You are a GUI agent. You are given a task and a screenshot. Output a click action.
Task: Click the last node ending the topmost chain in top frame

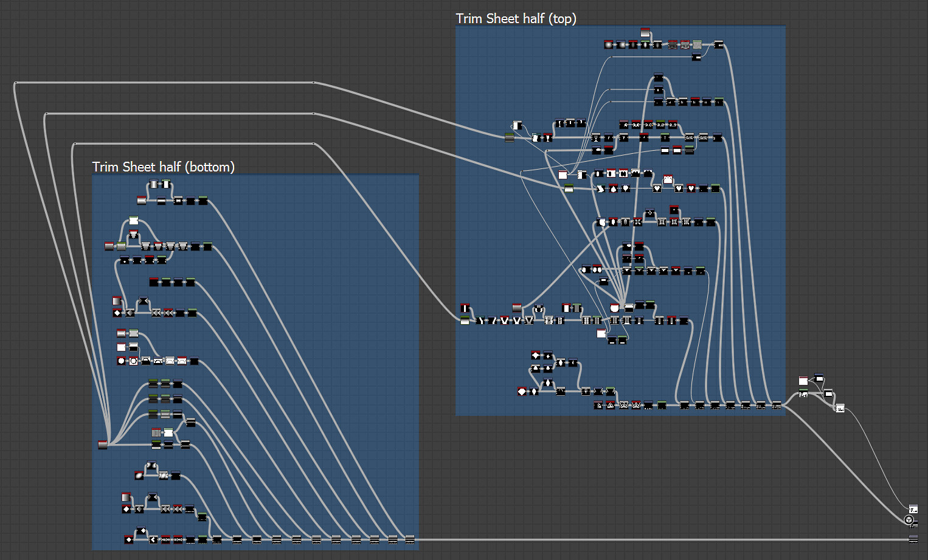pos(718,44)
